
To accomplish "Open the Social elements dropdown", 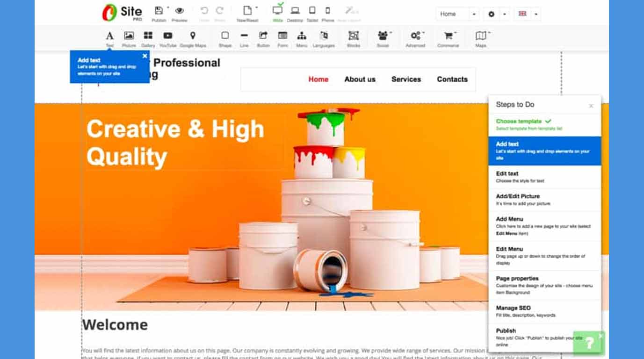I will tap(383, 39).
